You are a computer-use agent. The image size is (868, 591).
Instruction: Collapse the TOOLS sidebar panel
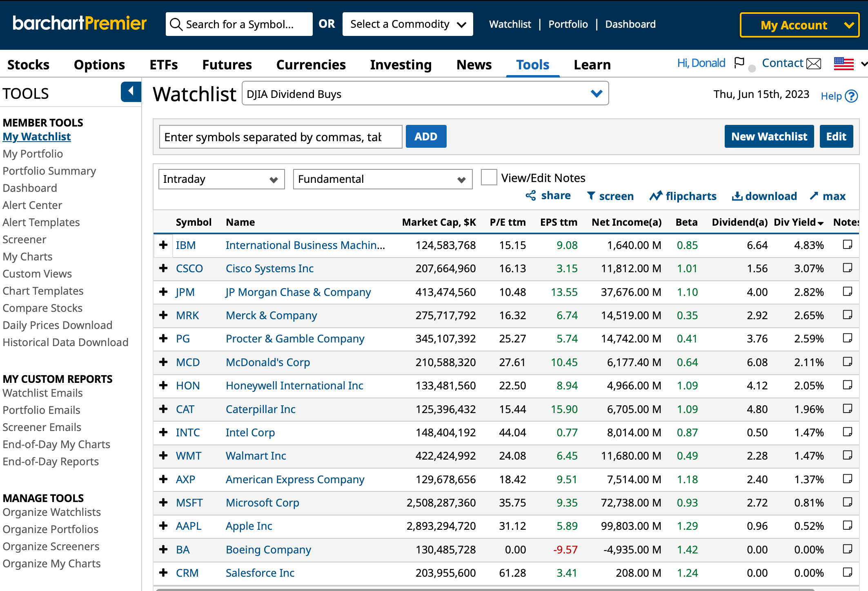130,91
